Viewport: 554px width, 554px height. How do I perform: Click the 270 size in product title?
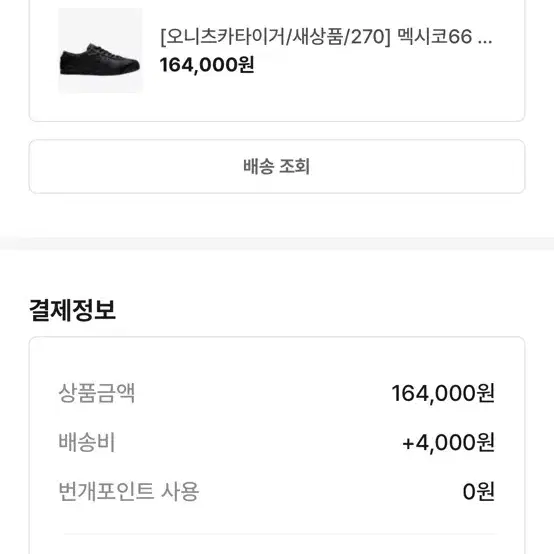(368, 37)
